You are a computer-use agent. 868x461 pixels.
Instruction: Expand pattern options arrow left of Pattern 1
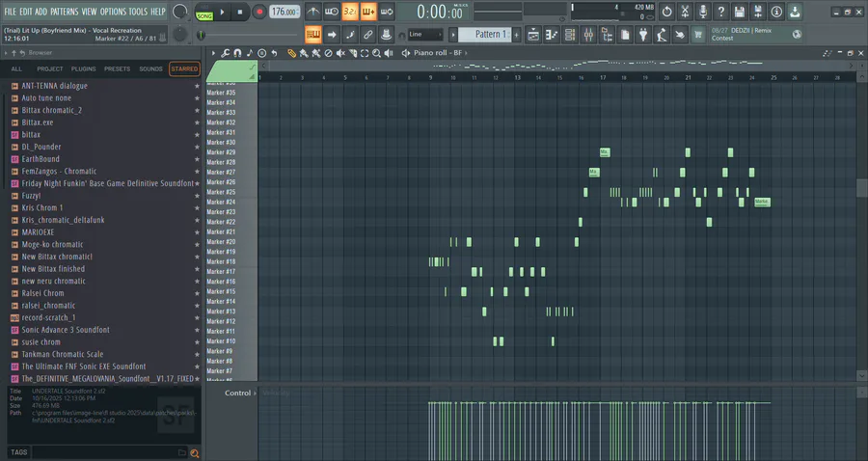click(x=453, y=35)
